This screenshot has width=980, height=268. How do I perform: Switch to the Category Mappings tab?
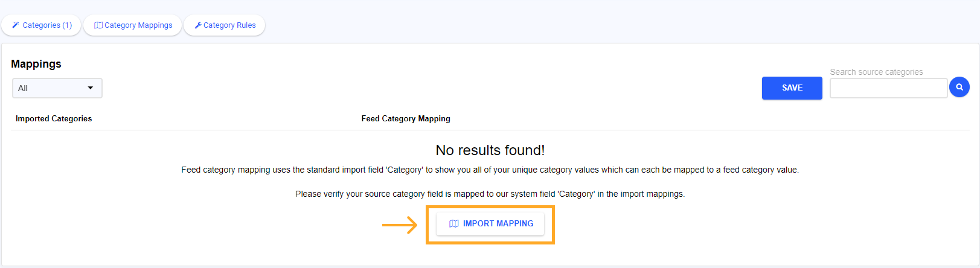pos(133,25)
